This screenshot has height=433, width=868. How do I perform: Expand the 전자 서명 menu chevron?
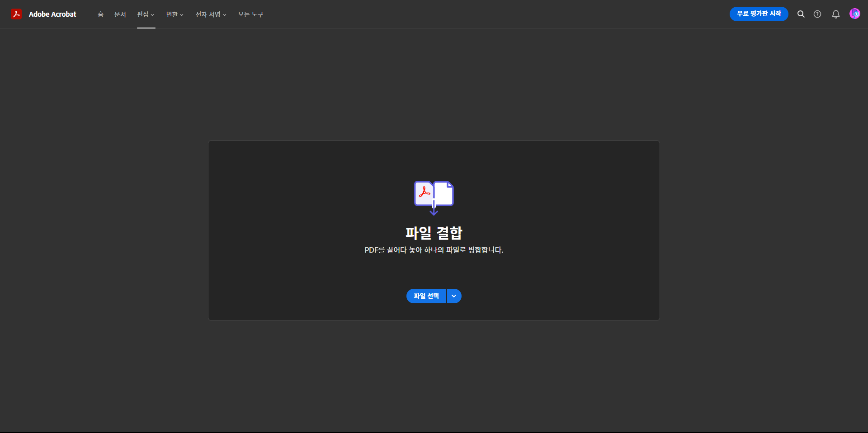coord(225,14)
